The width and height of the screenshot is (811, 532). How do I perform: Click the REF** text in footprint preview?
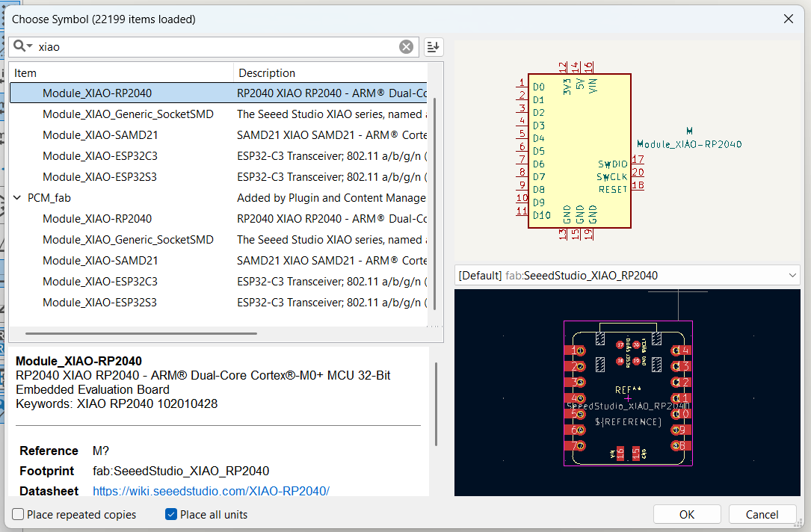point(628,390)
